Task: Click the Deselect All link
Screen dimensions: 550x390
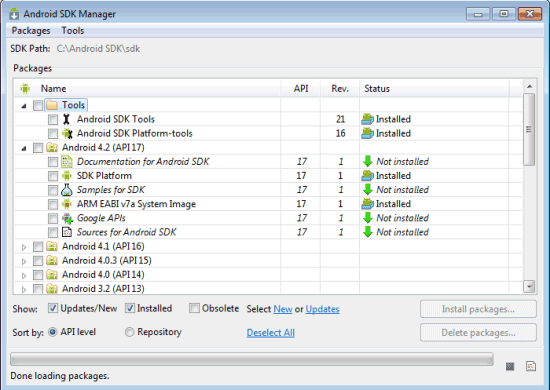Action: click(270, 332)
